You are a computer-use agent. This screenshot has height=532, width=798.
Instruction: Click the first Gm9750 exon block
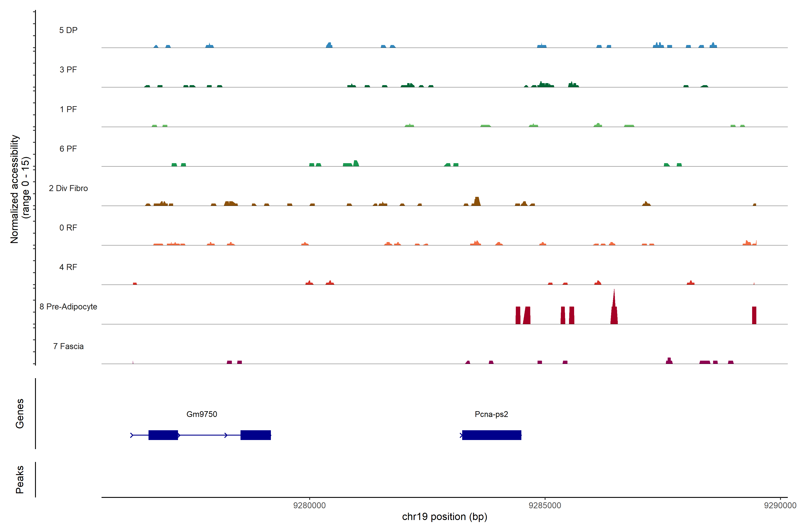(x=163, y=435)
